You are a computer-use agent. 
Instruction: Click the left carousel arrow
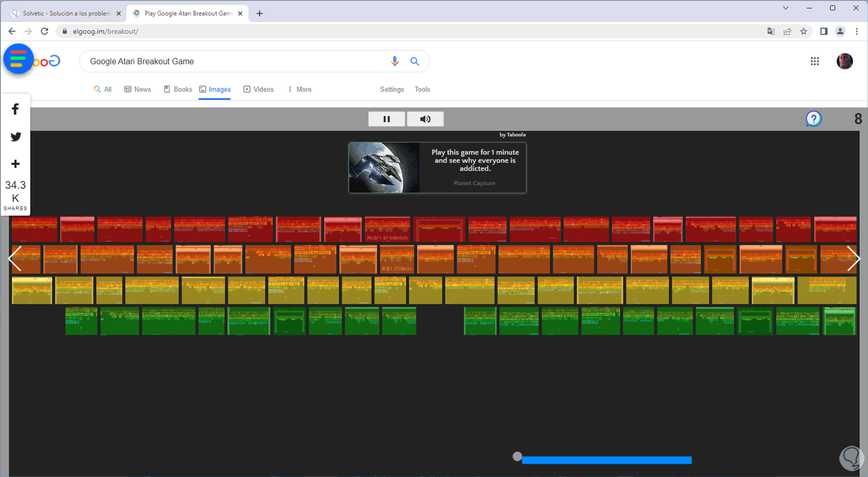pyautogui.click(x=15, y=258)
